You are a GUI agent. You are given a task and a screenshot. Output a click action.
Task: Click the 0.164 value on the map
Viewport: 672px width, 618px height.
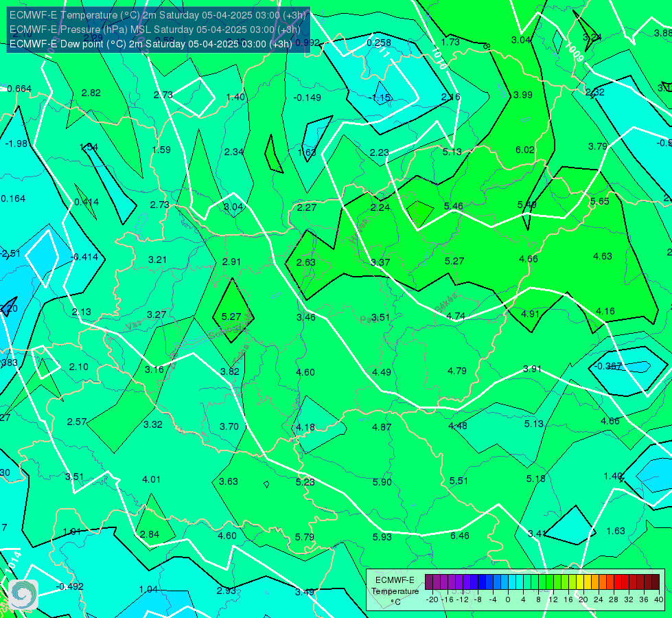click(x=13, y=198)
